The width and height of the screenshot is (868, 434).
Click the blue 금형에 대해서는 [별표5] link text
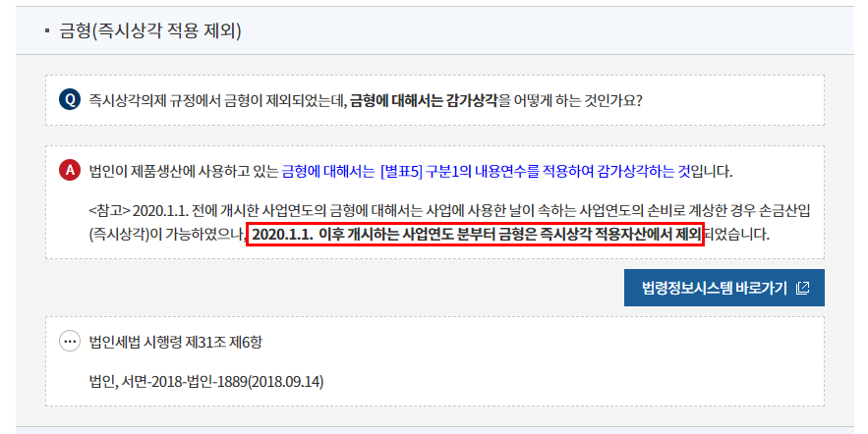point(352,172)
